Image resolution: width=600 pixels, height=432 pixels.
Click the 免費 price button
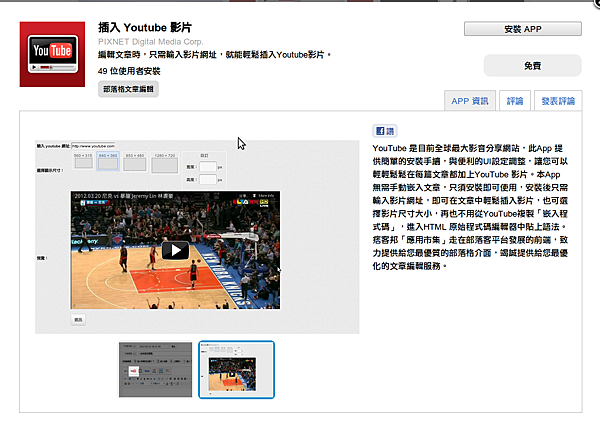[x=533, y=66]
